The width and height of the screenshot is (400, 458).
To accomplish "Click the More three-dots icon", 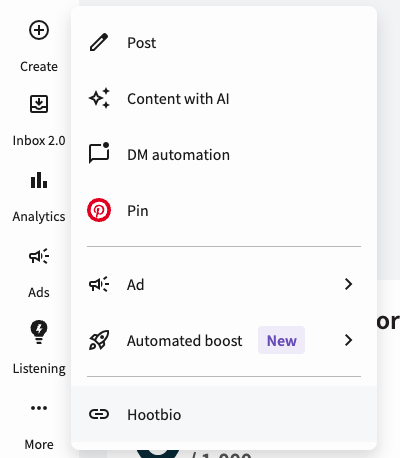I will [x=39, y=408].
